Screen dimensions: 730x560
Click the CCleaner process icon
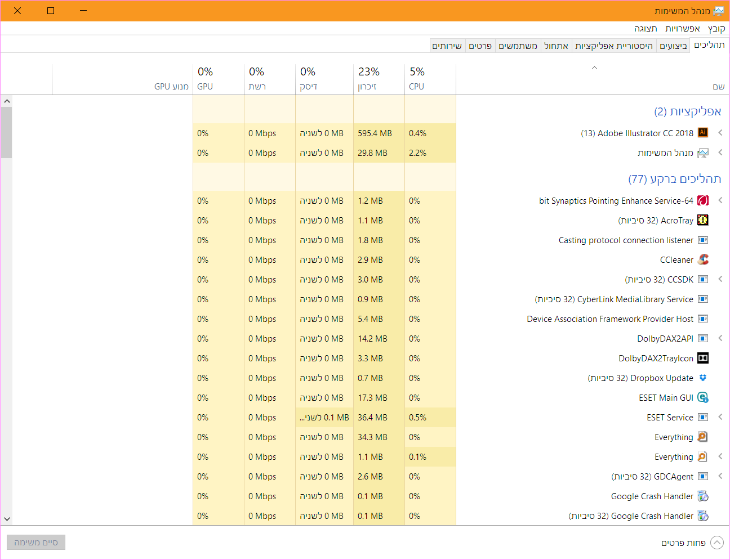[x=703, y=259]
